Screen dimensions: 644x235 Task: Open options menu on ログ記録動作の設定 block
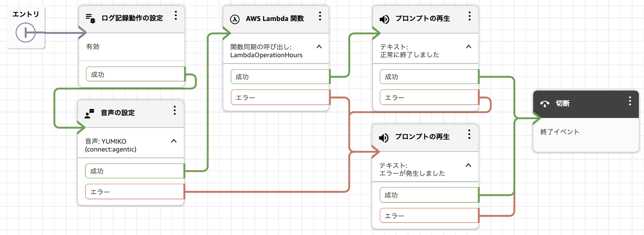coord(176,15)
